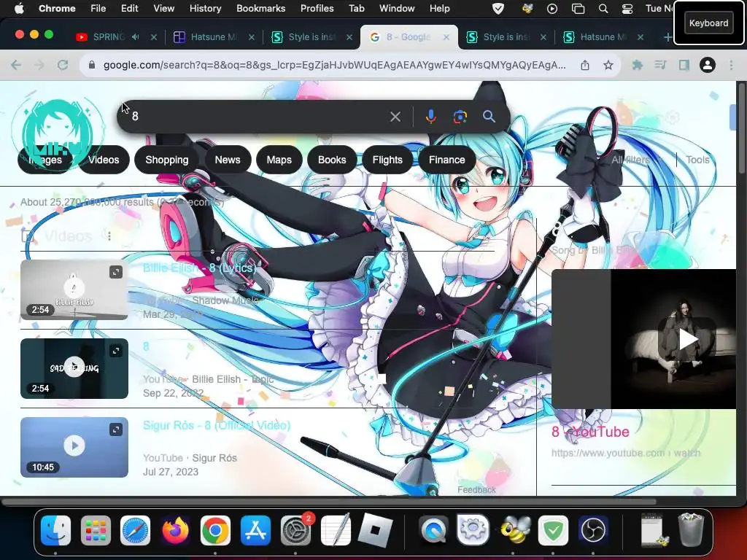Viewport: 747px width, 560px height.
Task: Reload the page in Chrome
Action: coord(63,65)
